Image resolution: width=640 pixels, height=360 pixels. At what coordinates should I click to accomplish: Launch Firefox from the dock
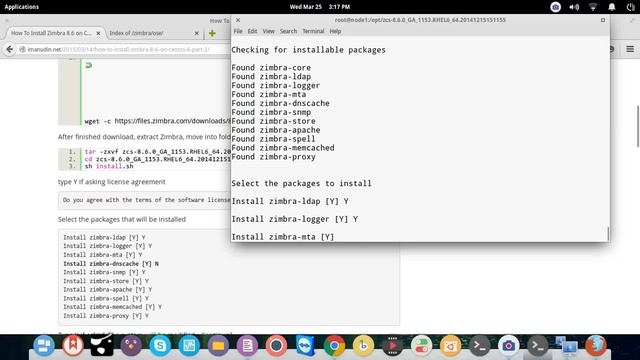click(x=596, y=346)
